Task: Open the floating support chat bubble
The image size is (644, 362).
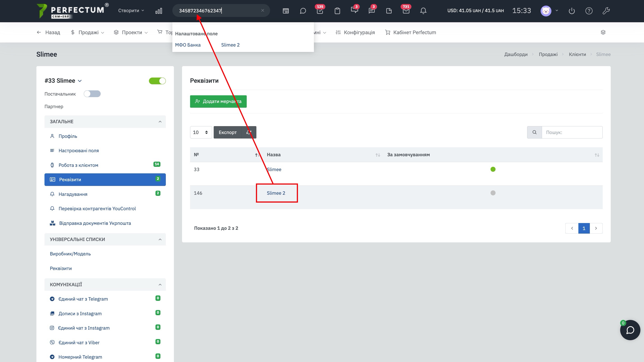Action: [x=630, y=330]
